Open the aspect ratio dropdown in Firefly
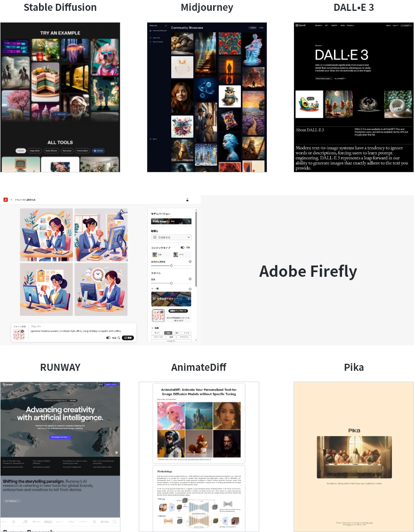Viewport: 414px width, 532px height. pyautogui.click(x=171, y=237)
